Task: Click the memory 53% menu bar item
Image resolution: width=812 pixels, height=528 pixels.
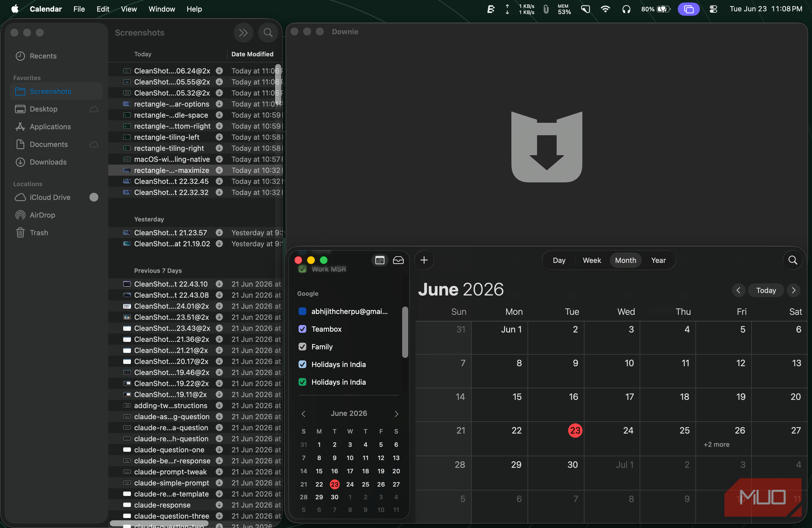Action: click(x=564, y=9)
